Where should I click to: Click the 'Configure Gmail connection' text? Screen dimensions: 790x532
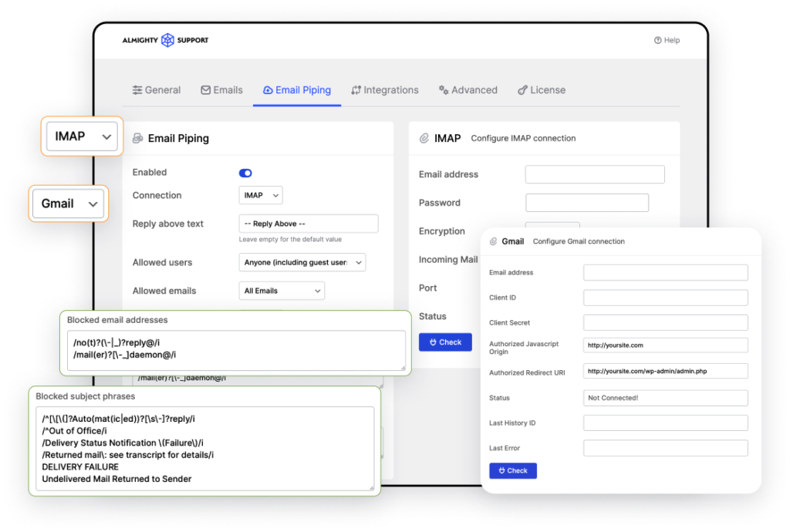[x=579, y=241]
